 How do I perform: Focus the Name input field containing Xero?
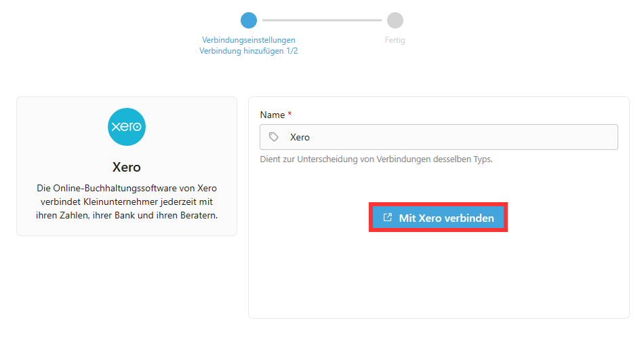tap(439, 137)
